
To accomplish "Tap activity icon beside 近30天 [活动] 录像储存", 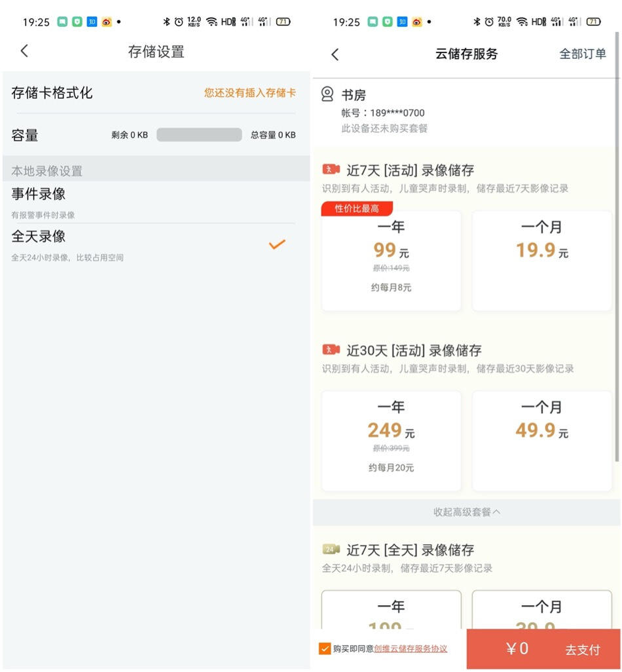I will click(331, 350).
